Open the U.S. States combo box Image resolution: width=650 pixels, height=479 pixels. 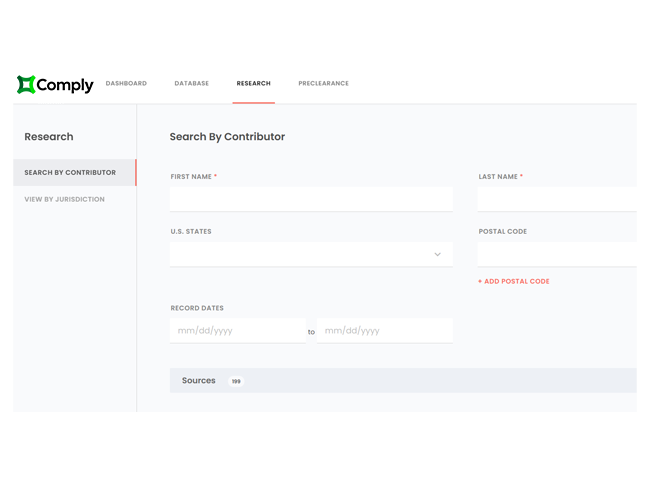[x=300, y=254]
